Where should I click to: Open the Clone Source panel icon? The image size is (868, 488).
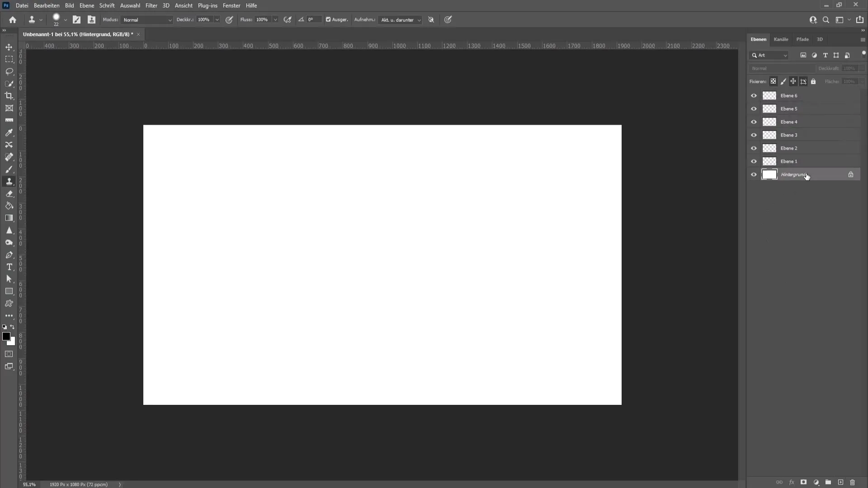tap(91, 20)
